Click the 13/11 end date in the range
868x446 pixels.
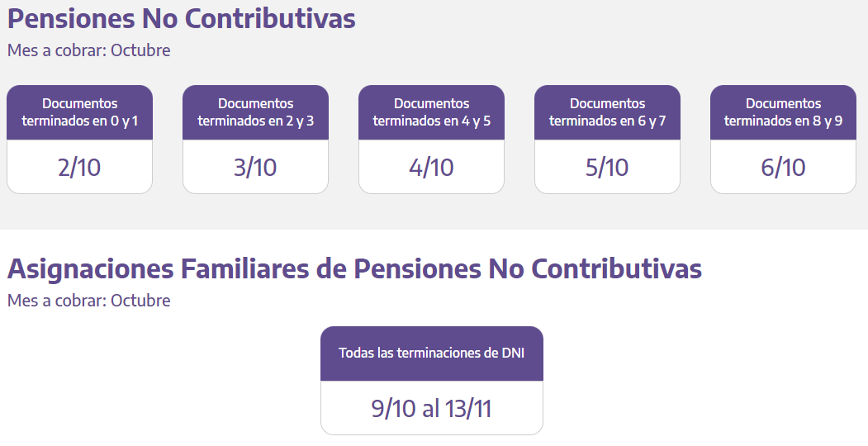point(468,409)
